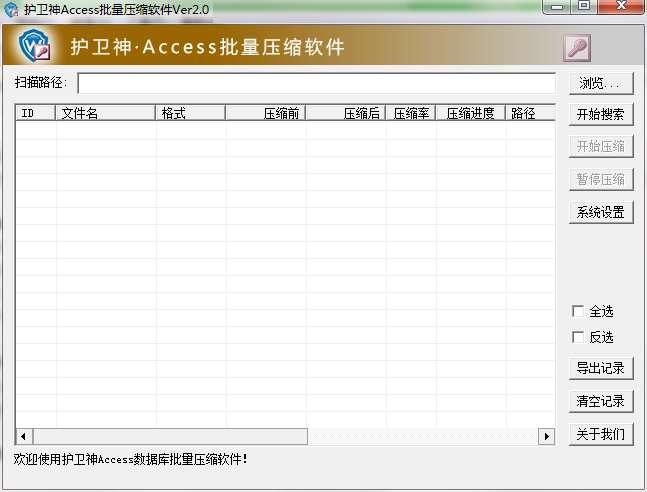Screen dimensions: 647x492
Task: Click the 浏览 browse button
Action: [x=601, y=83]
